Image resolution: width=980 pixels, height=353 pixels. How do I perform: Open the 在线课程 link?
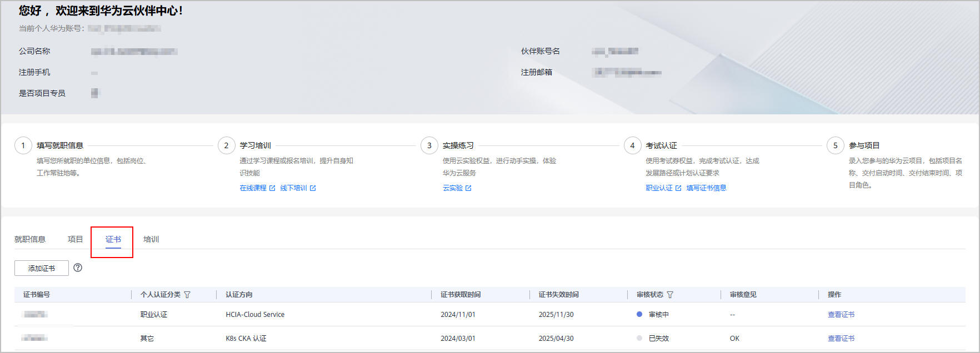253,188
